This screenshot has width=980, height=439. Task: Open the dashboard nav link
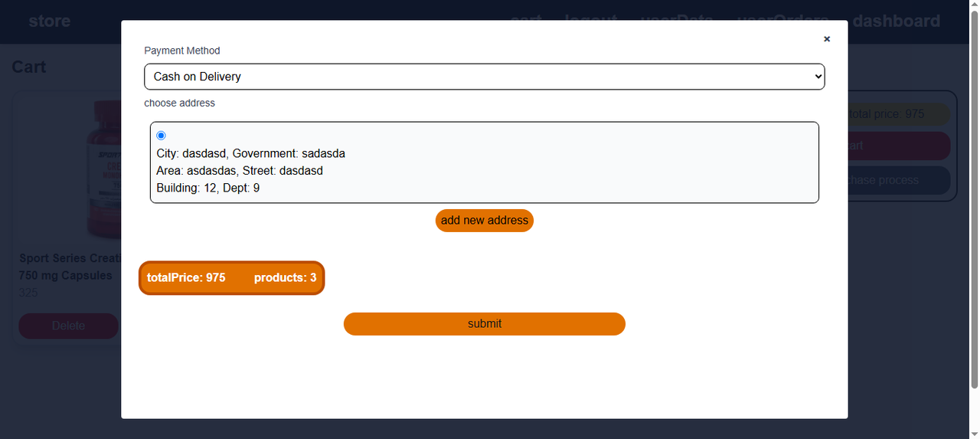point(897,21)
